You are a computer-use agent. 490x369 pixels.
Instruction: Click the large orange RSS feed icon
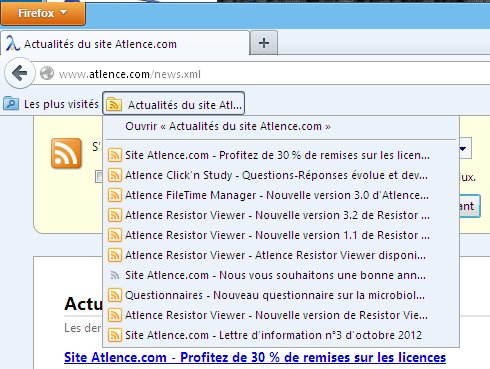tap(66, 153)
